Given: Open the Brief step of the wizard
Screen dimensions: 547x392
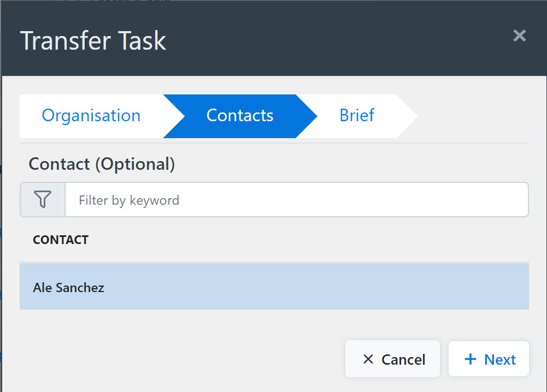Looking at the screenshot, I should 356,115.
